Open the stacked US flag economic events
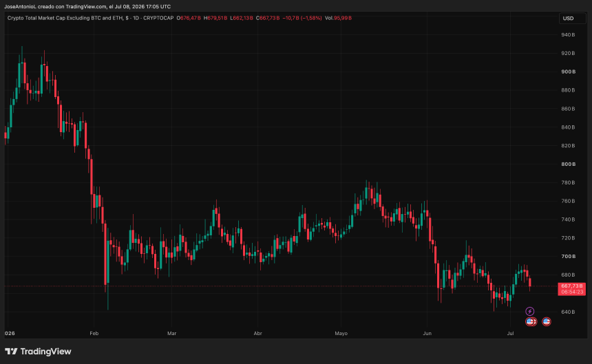This screenshot has width=592, height=364. (531, 322)
